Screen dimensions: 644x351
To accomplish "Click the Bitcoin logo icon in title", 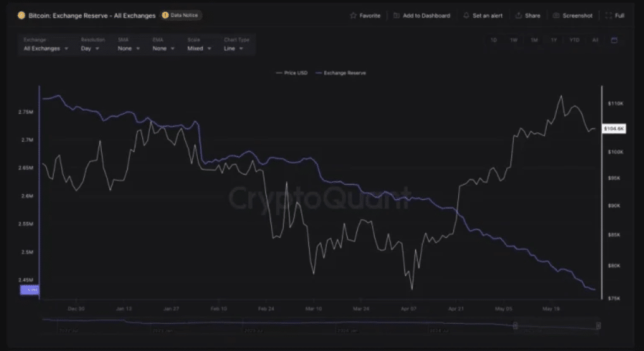I will pos(21,16).
